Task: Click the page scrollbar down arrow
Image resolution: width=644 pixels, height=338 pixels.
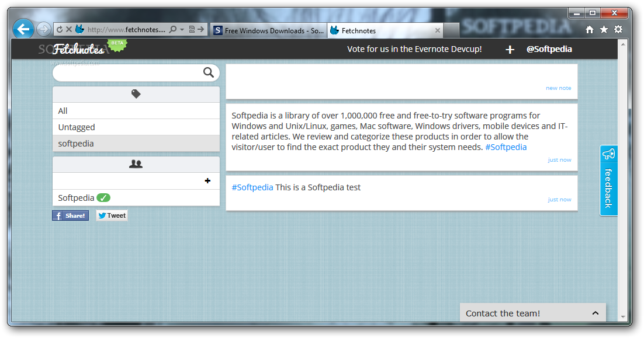Action: coord(622,317)
